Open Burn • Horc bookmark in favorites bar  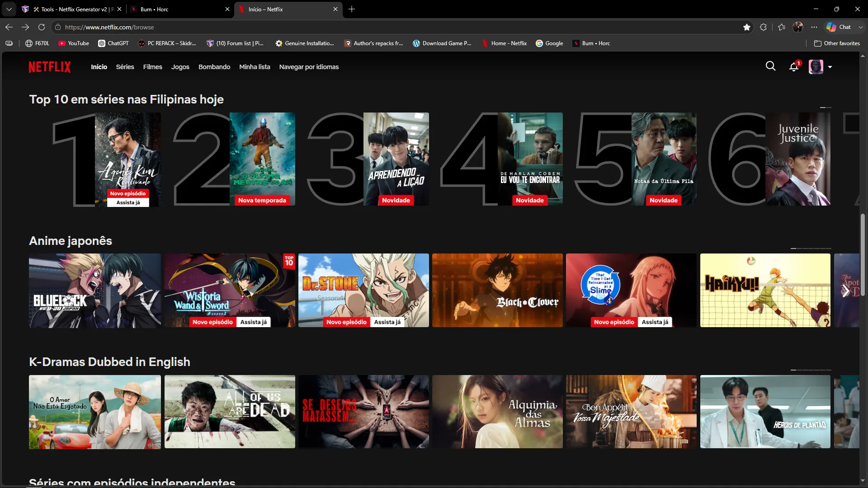pyautogui.click(x=591, y=43)
